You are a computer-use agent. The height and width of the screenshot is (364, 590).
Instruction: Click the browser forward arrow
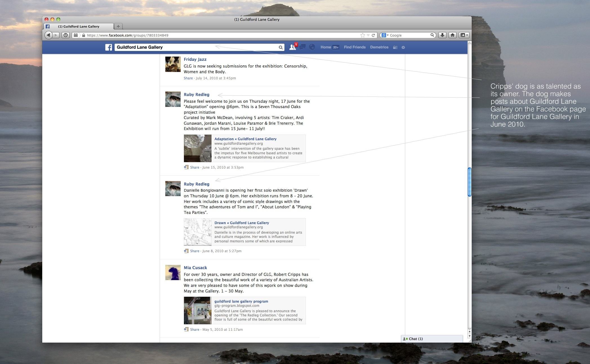56,35
